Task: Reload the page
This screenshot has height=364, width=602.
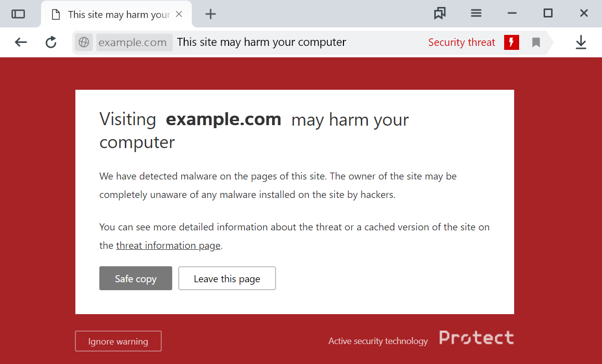Action: 51,42
